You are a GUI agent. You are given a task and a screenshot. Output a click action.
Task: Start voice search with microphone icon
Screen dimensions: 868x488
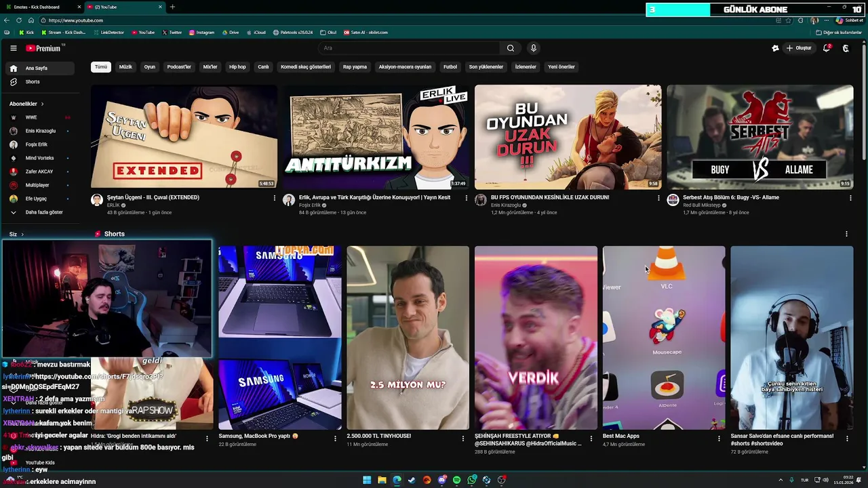534,48
